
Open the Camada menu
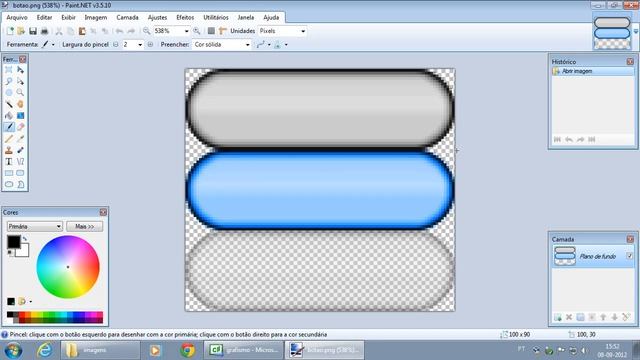[127, 18]
